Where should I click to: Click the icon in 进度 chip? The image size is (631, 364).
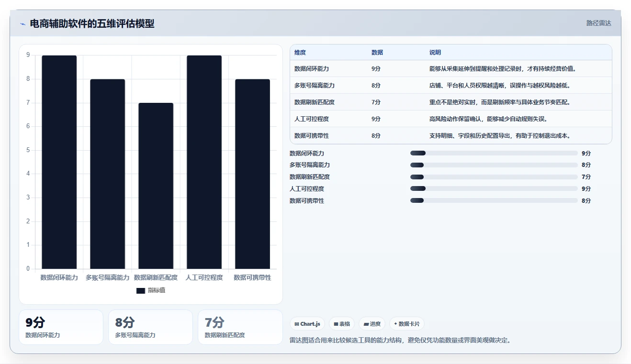[x=366, y=324]
